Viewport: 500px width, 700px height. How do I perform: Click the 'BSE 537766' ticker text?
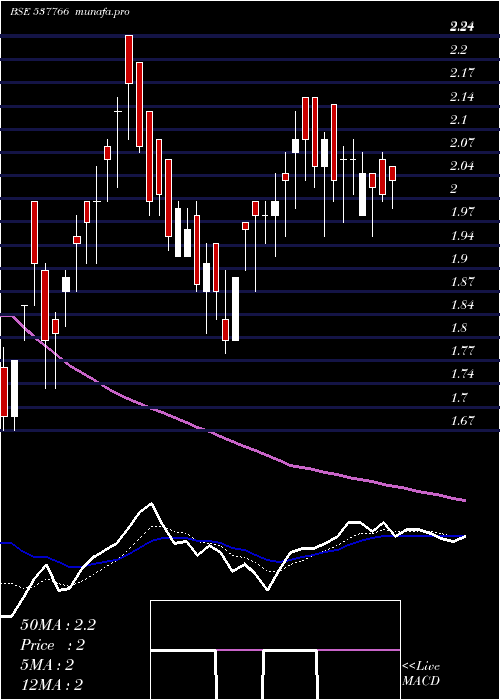[x=39, y=12]
